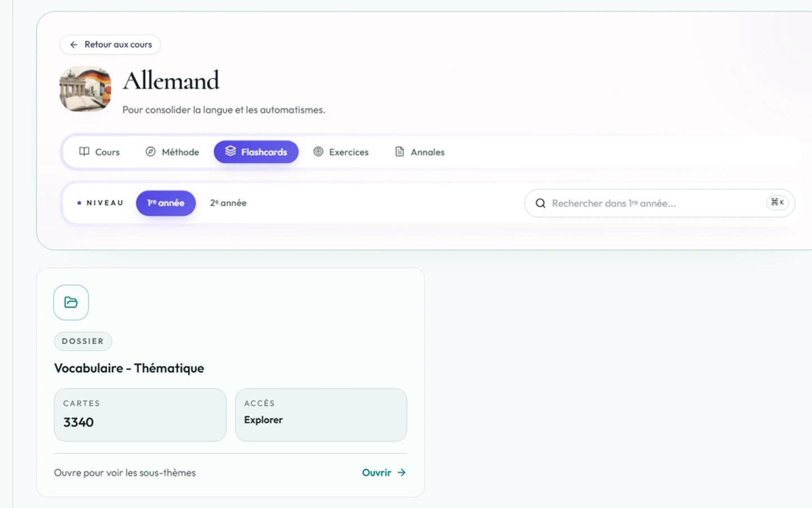Click the back arrow icon beside Retour aux cours
The width and height of the screenshot is (812, 508).
point(74,45)
